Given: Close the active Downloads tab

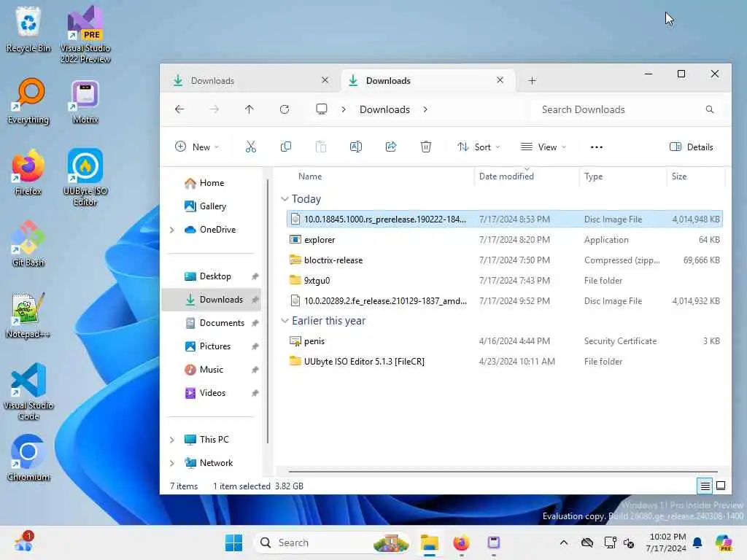Looking at the screenshot, I should click(x=500, y=80).
